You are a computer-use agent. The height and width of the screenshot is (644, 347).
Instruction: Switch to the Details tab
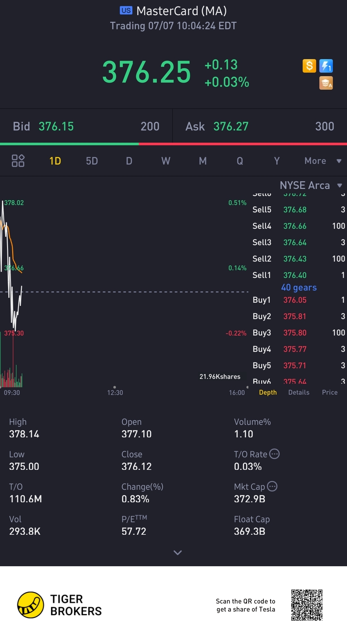pyautogui.click(x=299, y=392)
